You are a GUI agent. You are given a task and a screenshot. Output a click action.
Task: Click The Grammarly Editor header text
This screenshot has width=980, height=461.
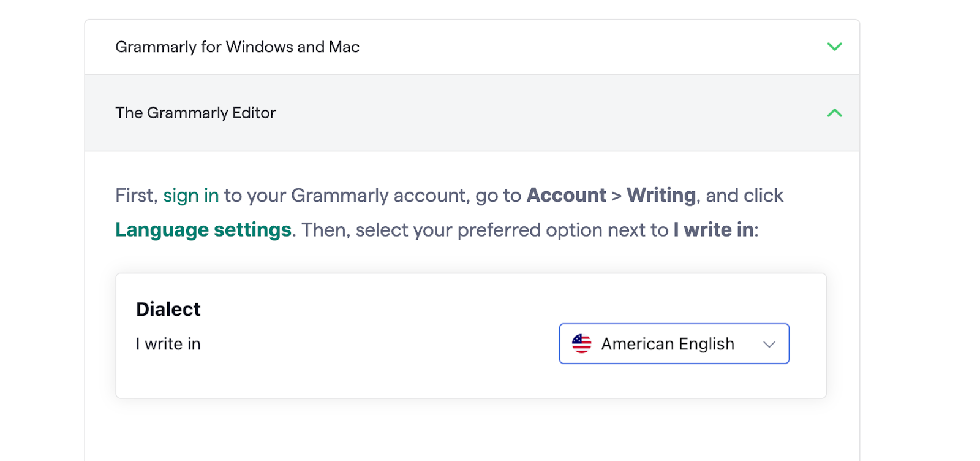[x=195, y=113]
